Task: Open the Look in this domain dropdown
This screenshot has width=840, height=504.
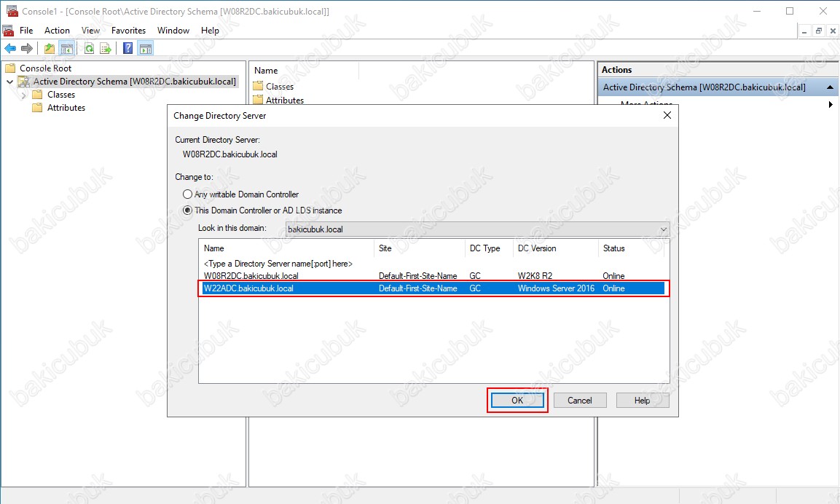Action: click(x=477, y=229)
